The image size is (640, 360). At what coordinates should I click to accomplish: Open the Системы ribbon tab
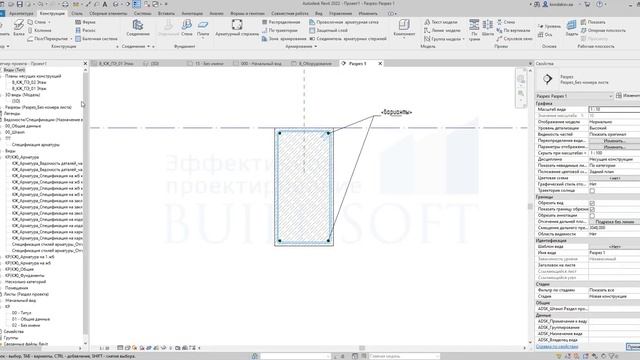click(142, 13)
